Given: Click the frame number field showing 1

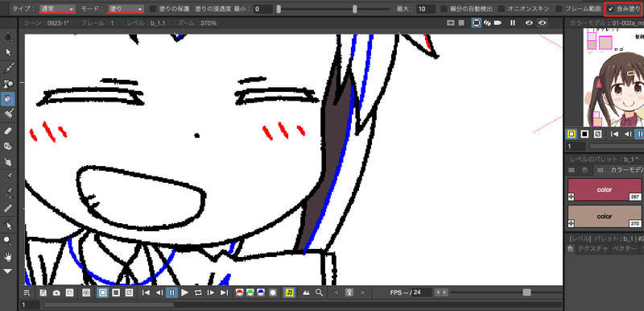Looking at the screenshot, I should tap(31, 305).
